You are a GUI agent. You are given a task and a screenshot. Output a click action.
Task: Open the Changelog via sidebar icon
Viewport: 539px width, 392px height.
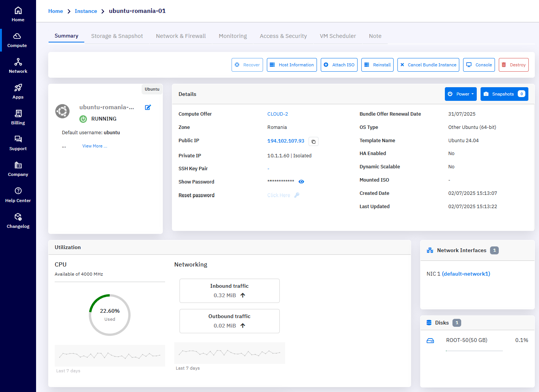(17, 220)
